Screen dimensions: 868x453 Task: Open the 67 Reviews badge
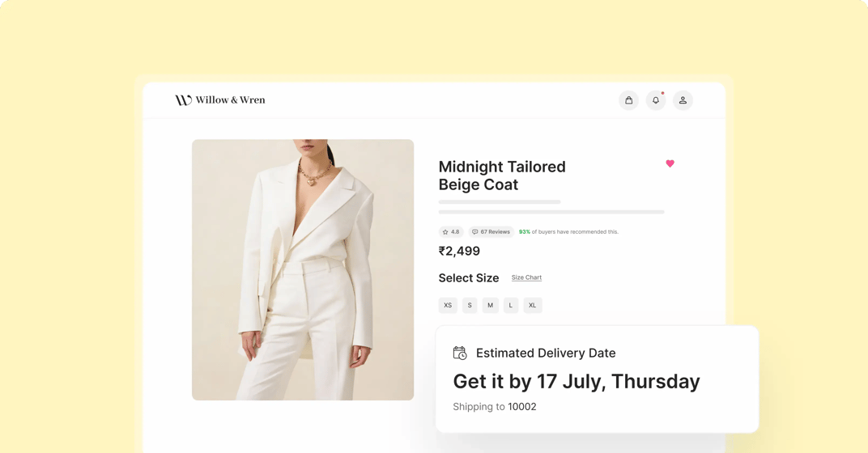pyautogui.click(x=491, y=231)
